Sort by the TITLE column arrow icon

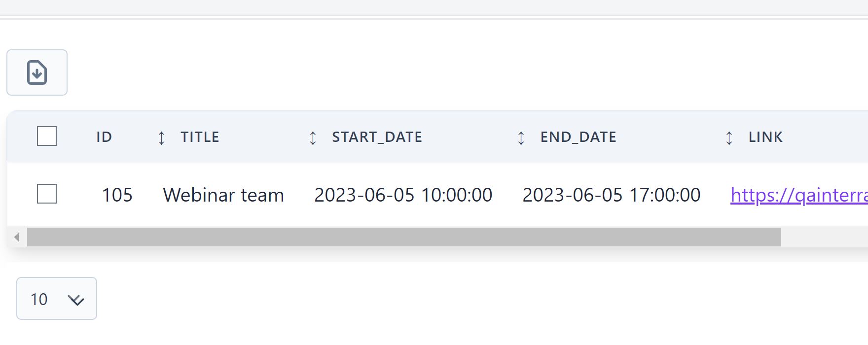(161, 138)
